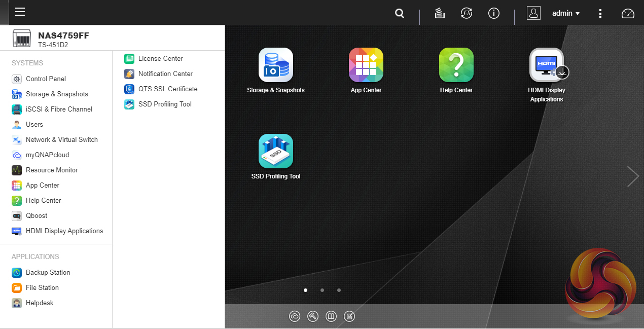Select the third desktop page dot
The height and width of the screenshot is (329, 644).
(339, 290)
